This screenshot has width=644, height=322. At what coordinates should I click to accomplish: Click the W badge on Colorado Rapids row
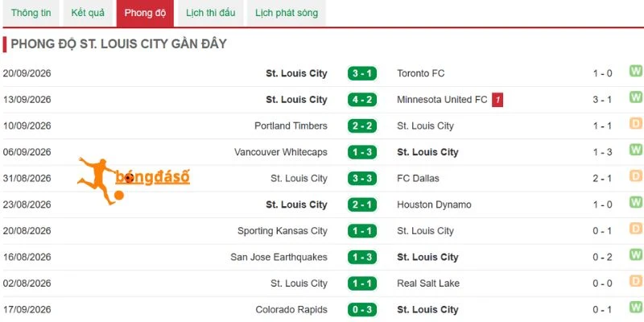click(636, 308)
